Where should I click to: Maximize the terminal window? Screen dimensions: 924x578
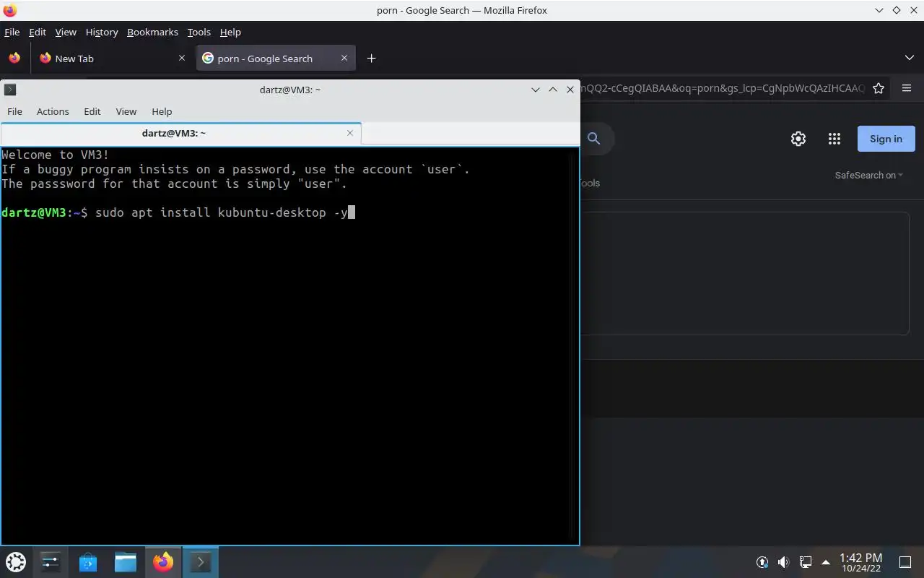pyautogui.click(x=553, y=90)
